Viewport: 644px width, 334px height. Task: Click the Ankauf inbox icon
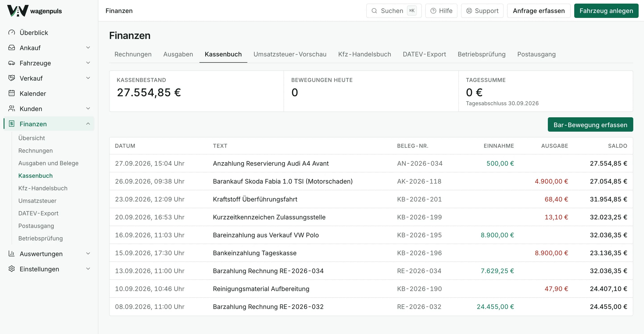tap(11, 47)
